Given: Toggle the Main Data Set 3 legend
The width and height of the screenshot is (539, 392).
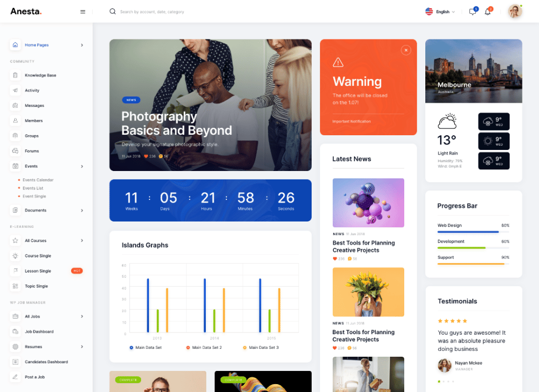Looking at the screenshot, I should tap(261, 347).
